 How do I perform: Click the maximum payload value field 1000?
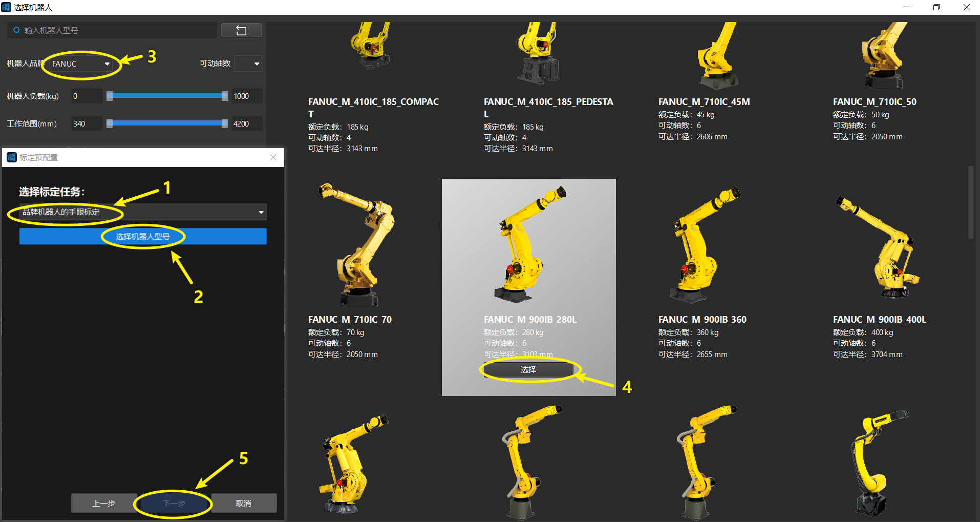click(247, 96)
